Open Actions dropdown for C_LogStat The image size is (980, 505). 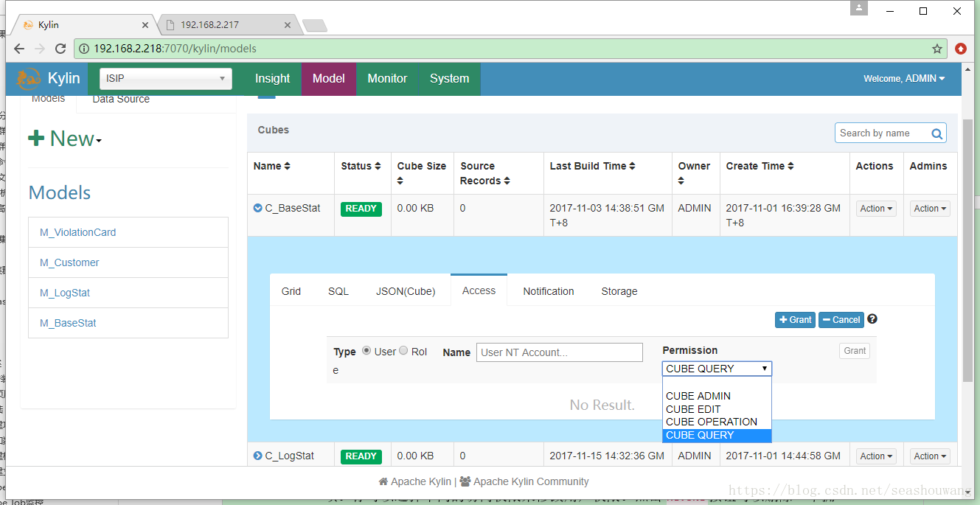(876, 456)
